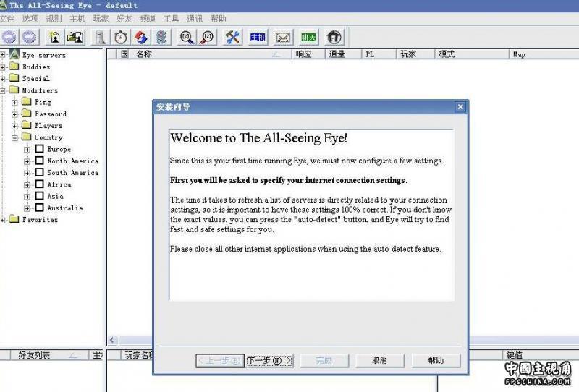Click the red magnifier search icon

click(208, 38)
